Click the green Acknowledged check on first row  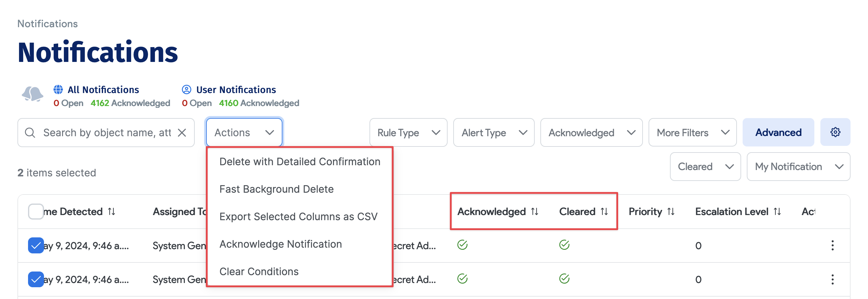[463, 245]
